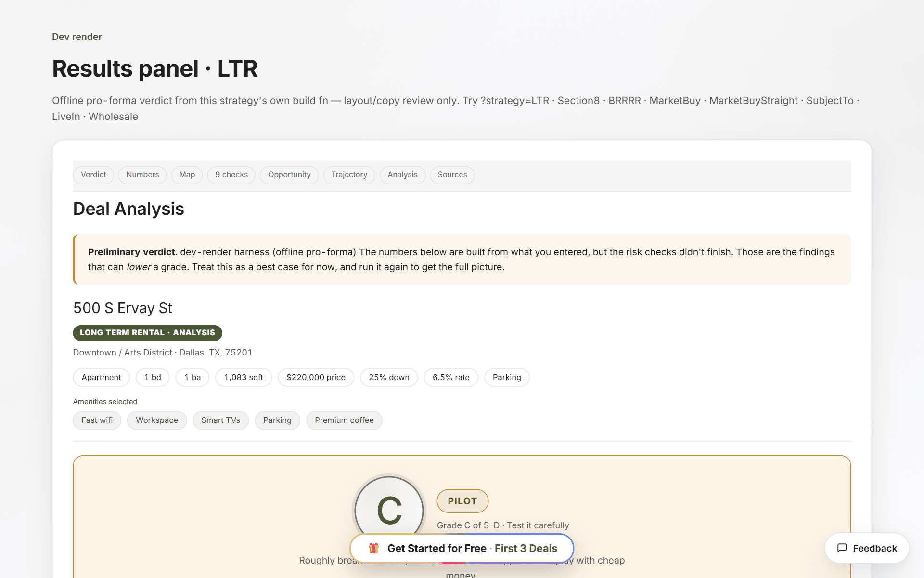Screen dimensions: 924x578
Task: Click the Dev render label
Action: tap(77, 37)
